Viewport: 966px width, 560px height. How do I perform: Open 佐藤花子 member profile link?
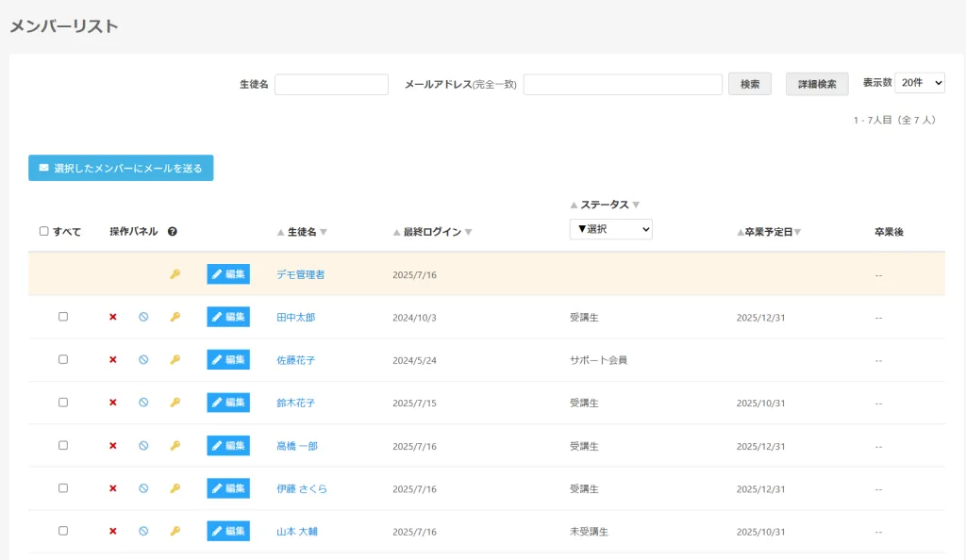[x=295, y=360]
